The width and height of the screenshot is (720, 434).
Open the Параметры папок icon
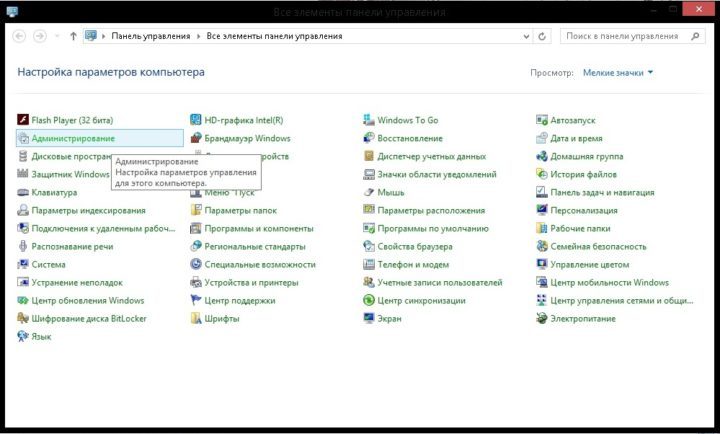click(196, 210)
